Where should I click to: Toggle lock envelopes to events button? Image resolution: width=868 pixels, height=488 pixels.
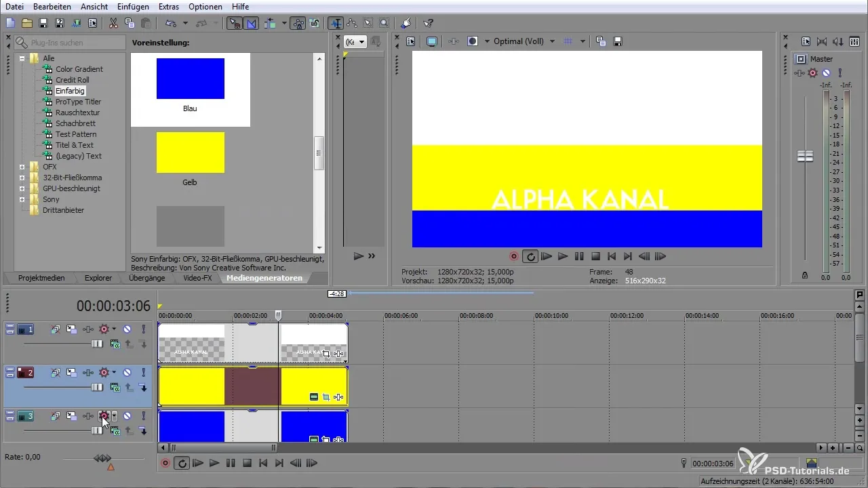click(298, 23)
